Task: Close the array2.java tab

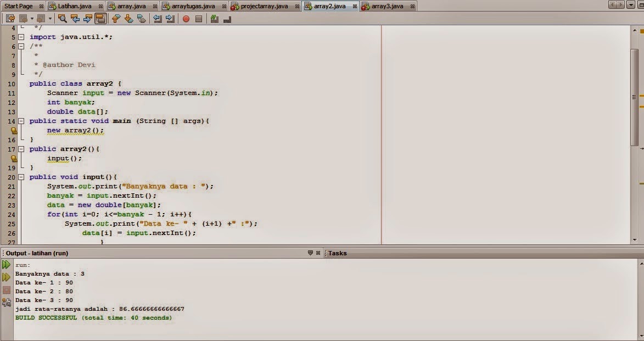Action: click(x=355, y=6)
